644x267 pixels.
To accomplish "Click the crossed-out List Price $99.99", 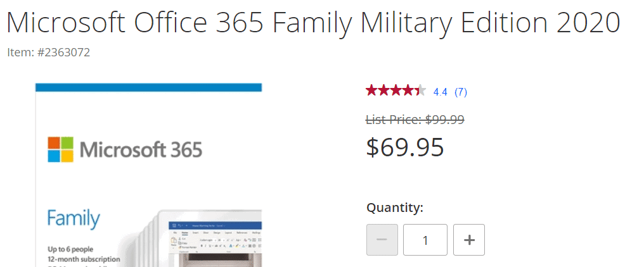I will click(415, 119).
